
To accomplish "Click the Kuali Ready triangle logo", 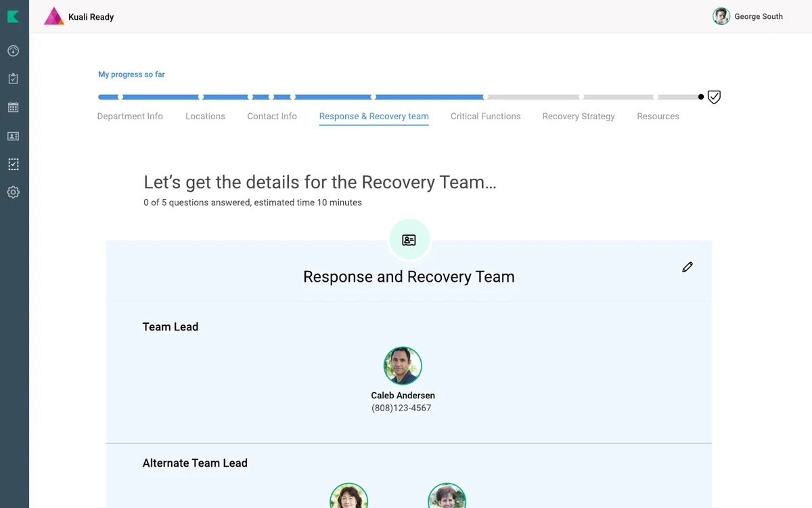I will tap(54, 16).
